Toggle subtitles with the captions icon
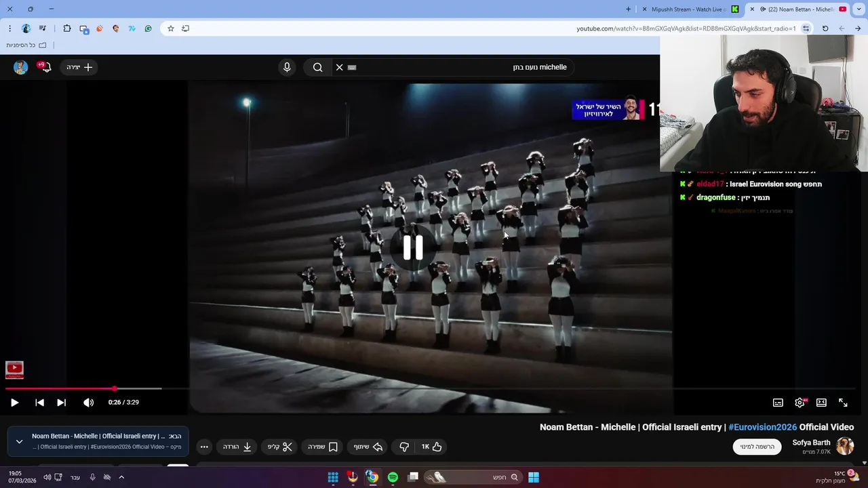The image size is (868, 488). point(778,403)
